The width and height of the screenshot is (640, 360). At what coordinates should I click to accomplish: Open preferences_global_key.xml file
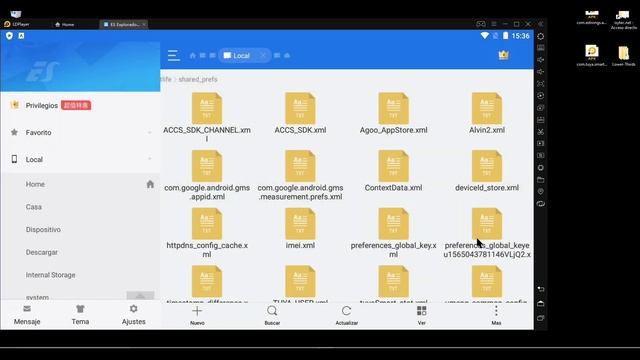(x=393, y=233)
